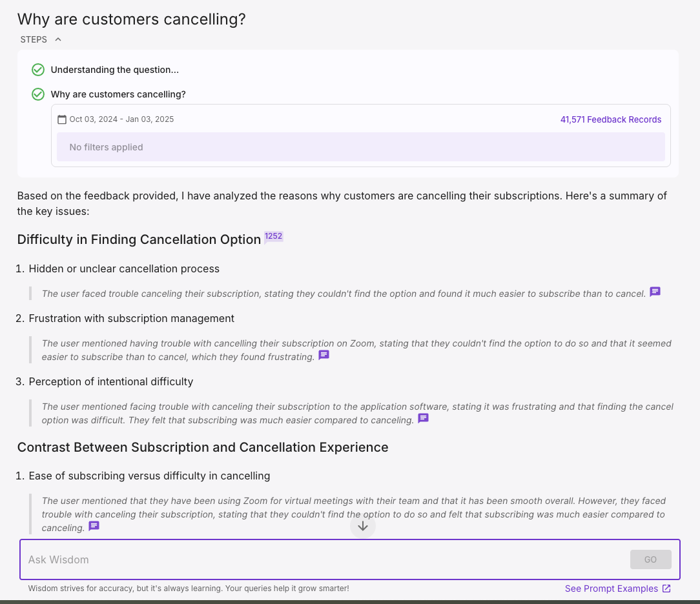Select the Contrast Between Subscription and Cancellation Experience heading

(203, 447)
